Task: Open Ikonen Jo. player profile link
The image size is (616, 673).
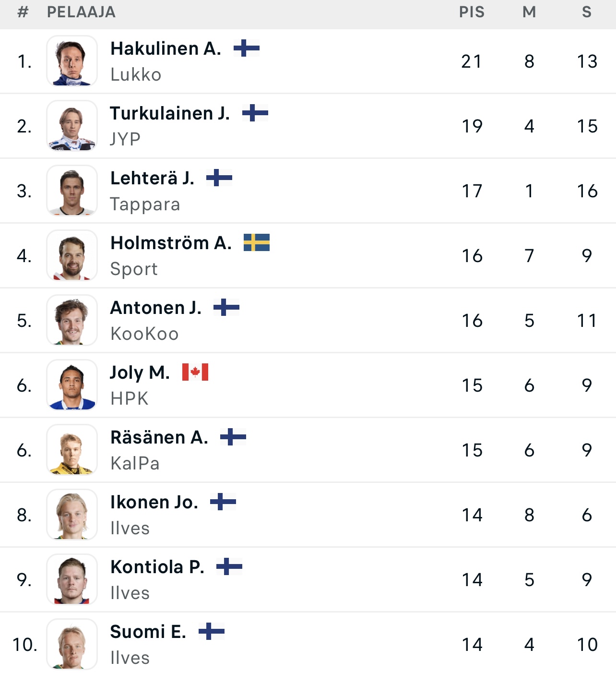Action: pos(154,502)
